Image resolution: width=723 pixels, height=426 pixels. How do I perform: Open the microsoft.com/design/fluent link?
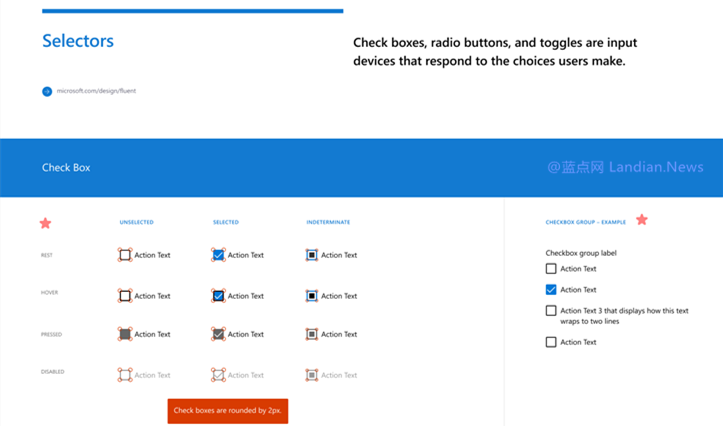pyautogui.click(x=96, y=91)
